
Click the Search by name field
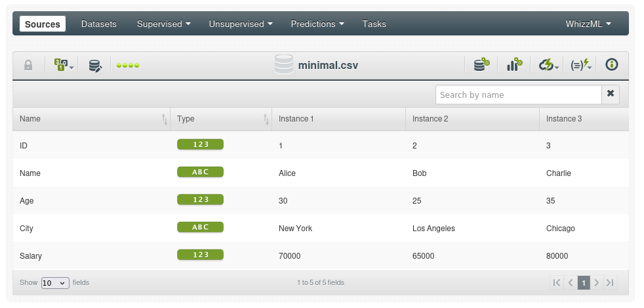click(518, 95)
